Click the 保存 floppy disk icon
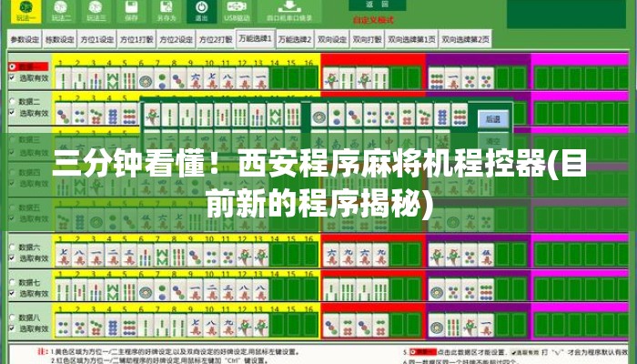Viewport: 637px width, 364px height. click(131, 11)
